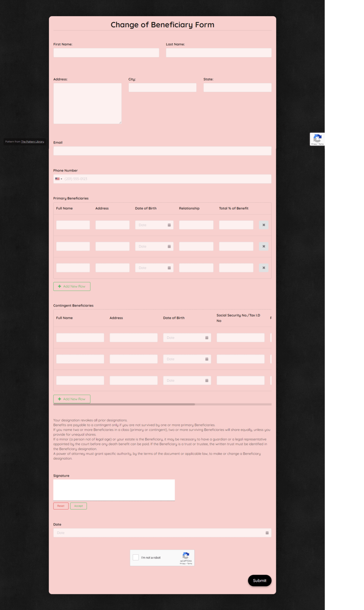The height and width of the screenshot is (610, 364).
Task: Focus the First Name field
Action: 106,53
